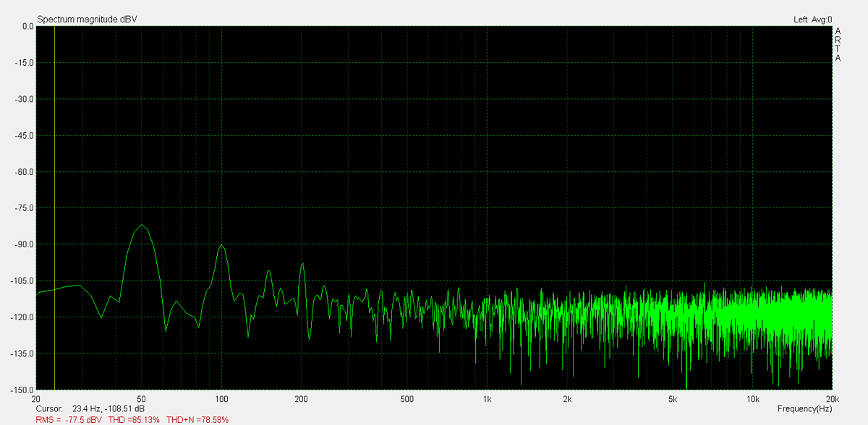Click the 500 frequency axis tick label
The height and width of the screenshot is (425, 868).
coord(407,399)
